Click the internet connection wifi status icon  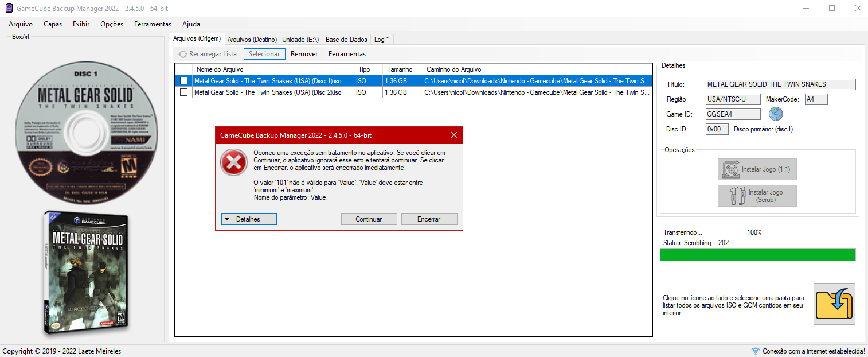[x=756, y=351]
